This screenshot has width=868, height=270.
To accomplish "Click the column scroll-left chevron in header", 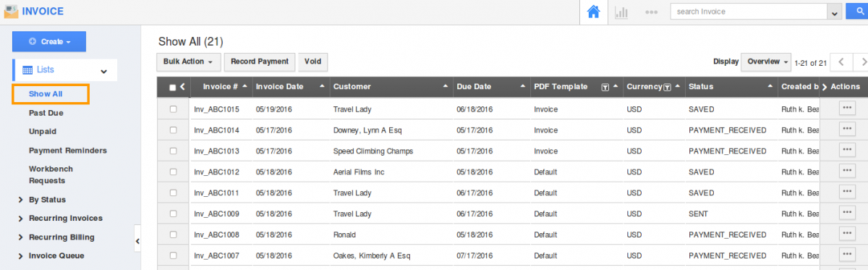I will 182,87.
